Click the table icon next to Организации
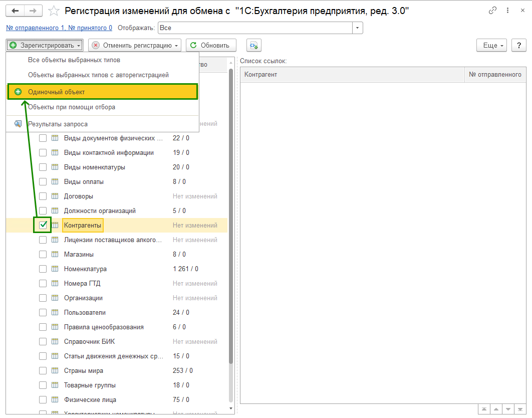Screen dimensions: 532x418 (x=55, y=298)
